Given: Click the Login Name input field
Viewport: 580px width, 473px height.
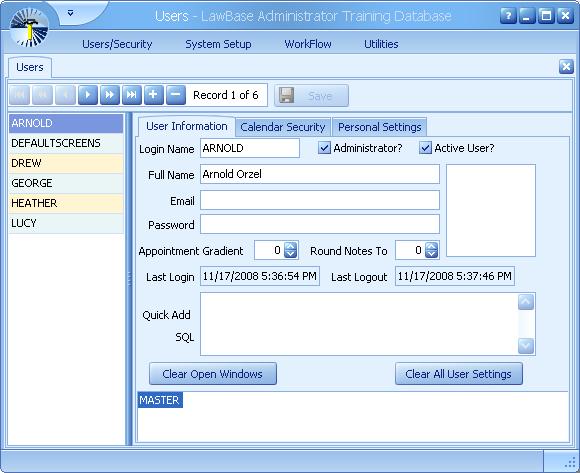Looking at the screenshot, I should pos(250,148).
